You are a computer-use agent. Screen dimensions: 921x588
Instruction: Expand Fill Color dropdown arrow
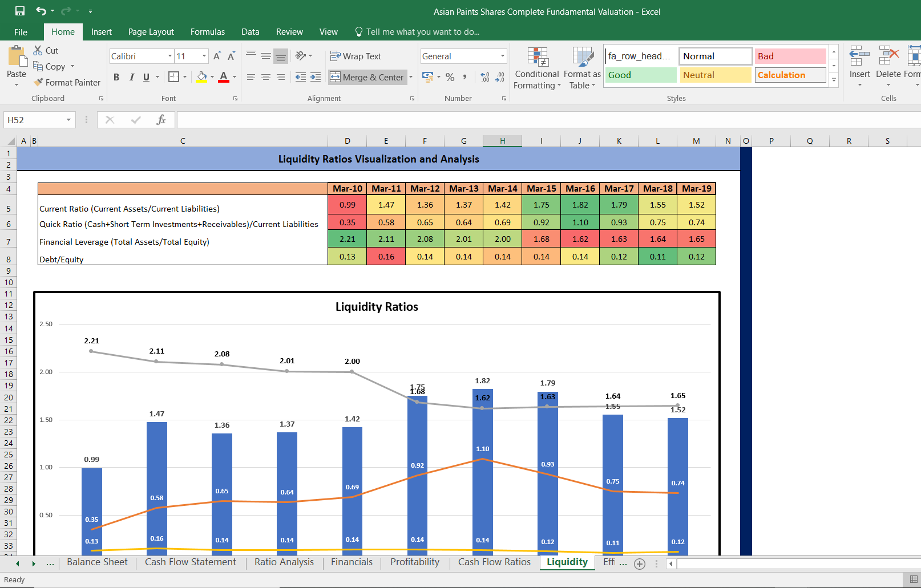point(212,77)
